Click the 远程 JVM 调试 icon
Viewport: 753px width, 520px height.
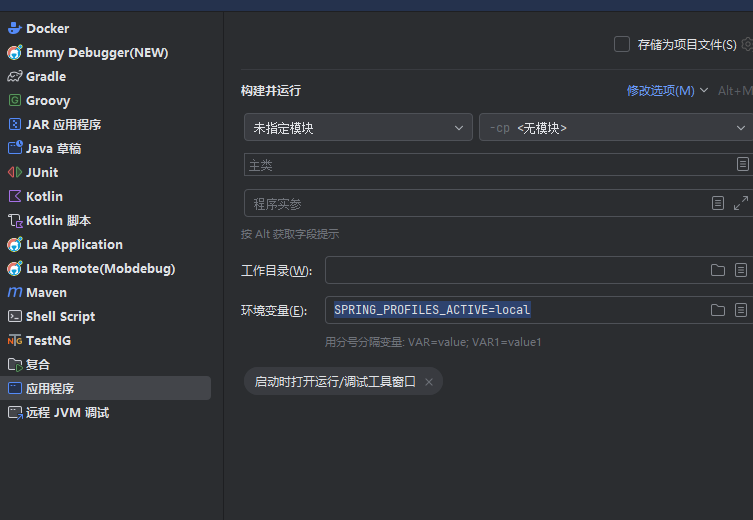pos(15,412)
